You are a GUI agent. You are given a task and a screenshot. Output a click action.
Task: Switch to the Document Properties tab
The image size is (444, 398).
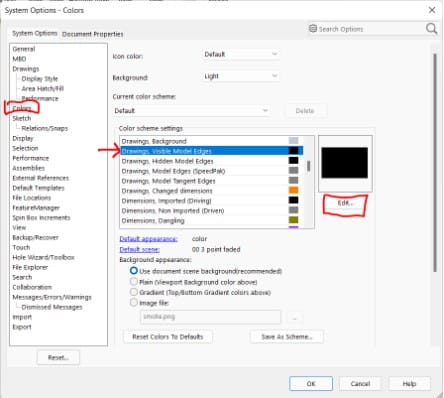point(93,34)
